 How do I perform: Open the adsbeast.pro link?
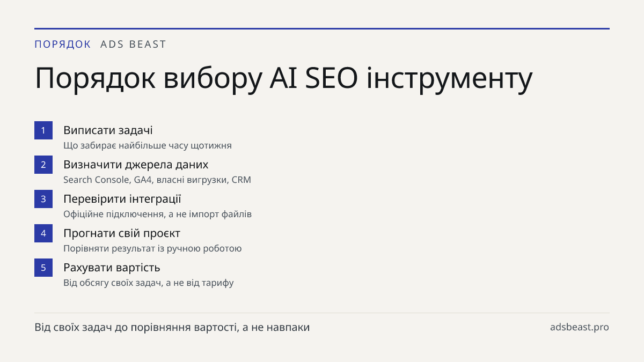(580, 327)
